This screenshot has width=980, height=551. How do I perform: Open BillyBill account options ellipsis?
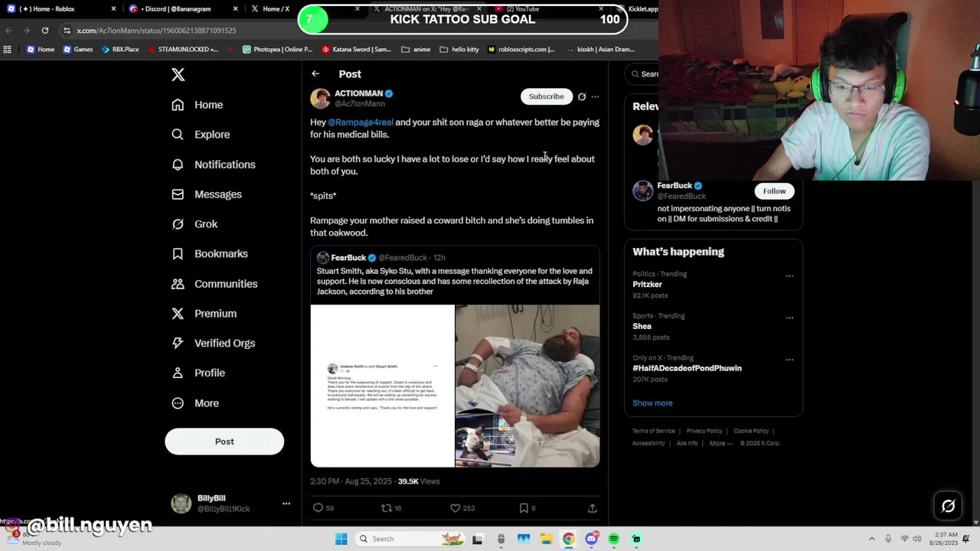pyautogui.click(x=286, y=504)
